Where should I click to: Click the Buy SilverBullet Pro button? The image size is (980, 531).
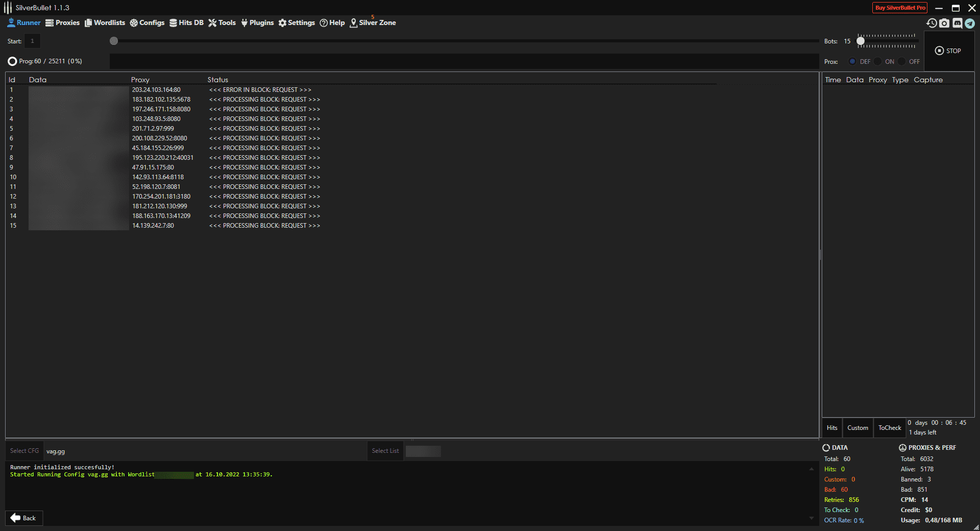pos(900,8)
